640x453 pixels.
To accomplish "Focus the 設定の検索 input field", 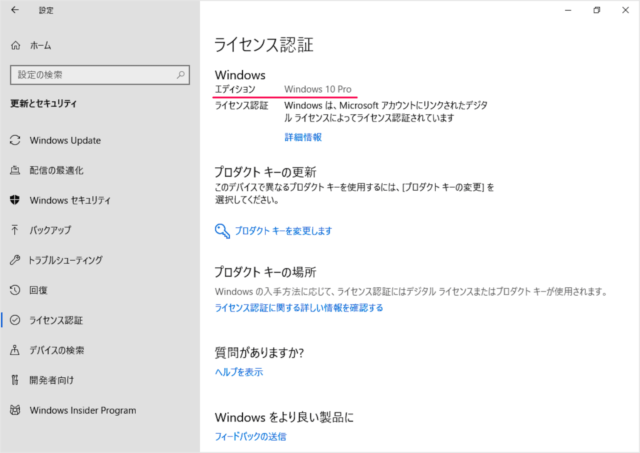I will (x=90, y=75).
